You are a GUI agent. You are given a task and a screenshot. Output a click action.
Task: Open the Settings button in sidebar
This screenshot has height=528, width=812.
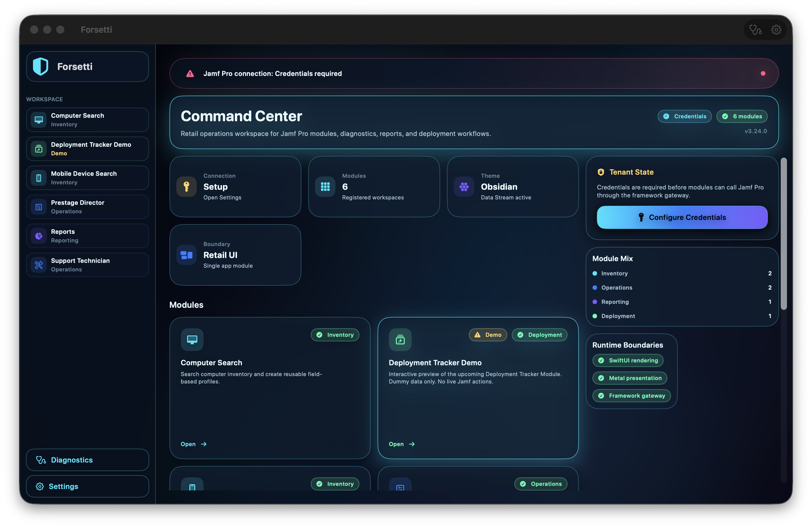click(87, 486)
